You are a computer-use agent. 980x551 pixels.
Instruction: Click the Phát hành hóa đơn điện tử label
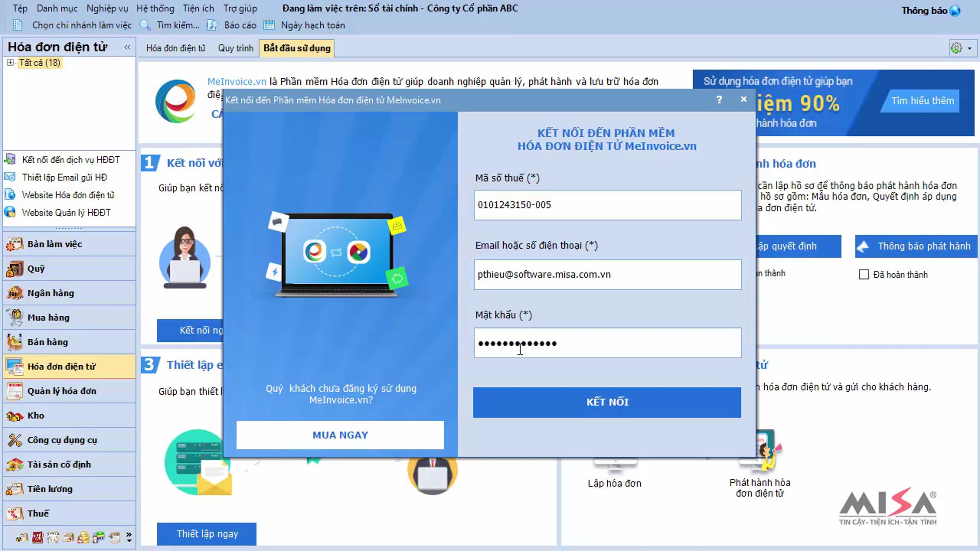point(760,488)
